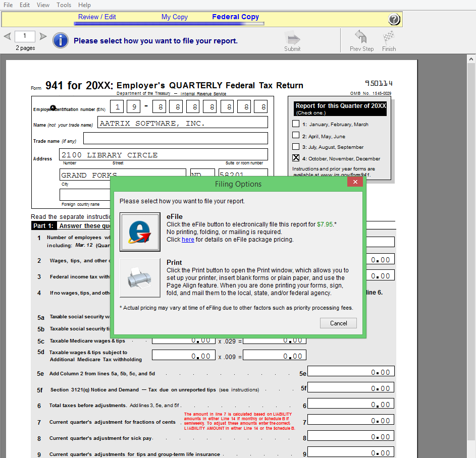Cancel the Filing Options dialog
Viewport: 476px width, 458px height.
pyautogui.click(x=338, y=323)
